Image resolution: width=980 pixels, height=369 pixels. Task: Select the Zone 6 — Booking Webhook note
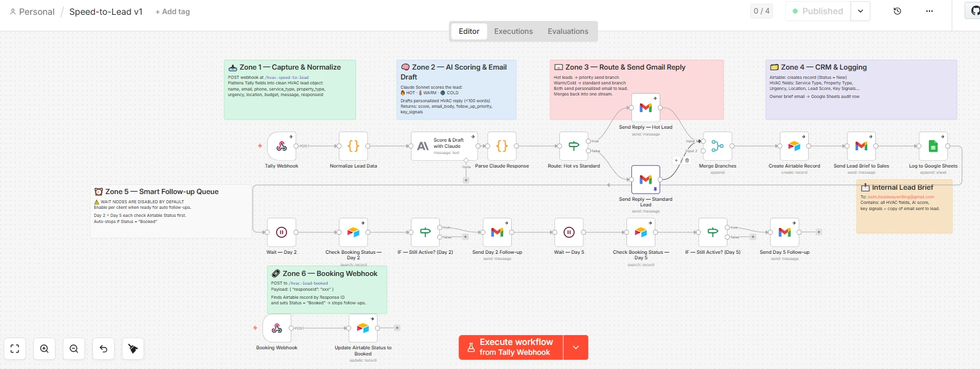coord(327,290)
